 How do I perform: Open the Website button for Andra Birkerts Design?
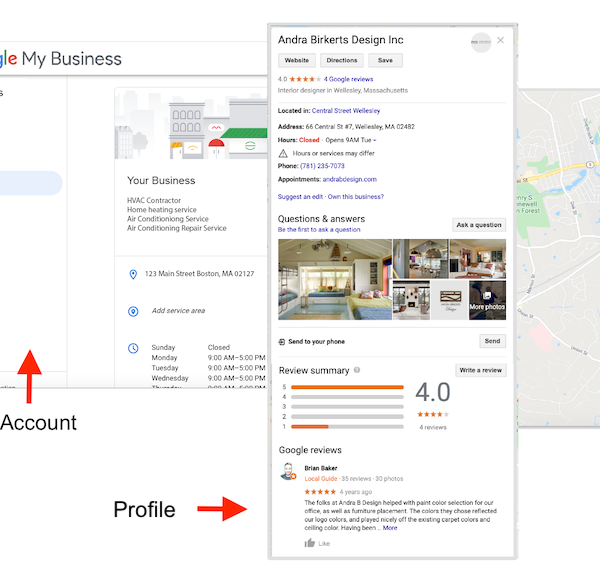tap(296, 61)
